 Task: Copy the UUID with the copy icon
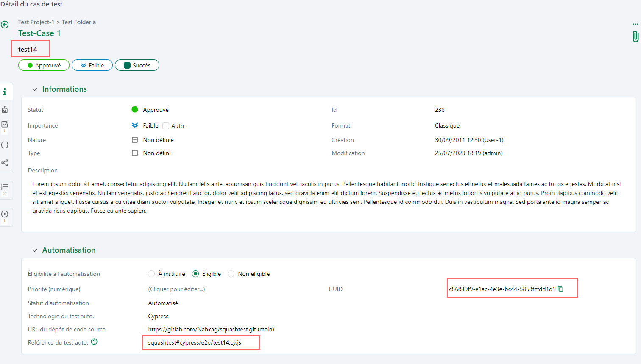560,289
